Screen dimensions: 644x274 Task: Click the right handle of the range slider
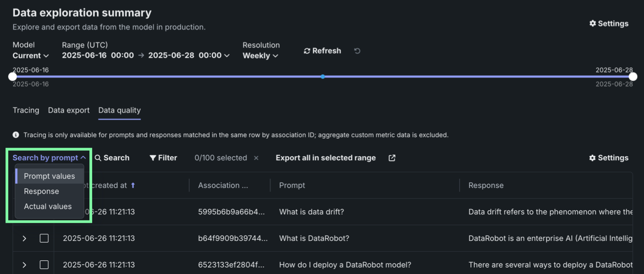pos(633,77)
